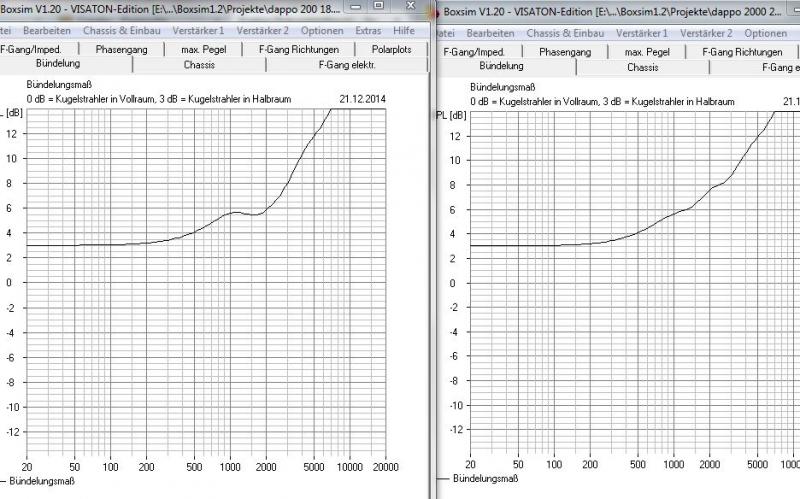Click the 21.12.2014 date in left chart
This screenshot has width=800, height=499.
(x=362, y=99)
